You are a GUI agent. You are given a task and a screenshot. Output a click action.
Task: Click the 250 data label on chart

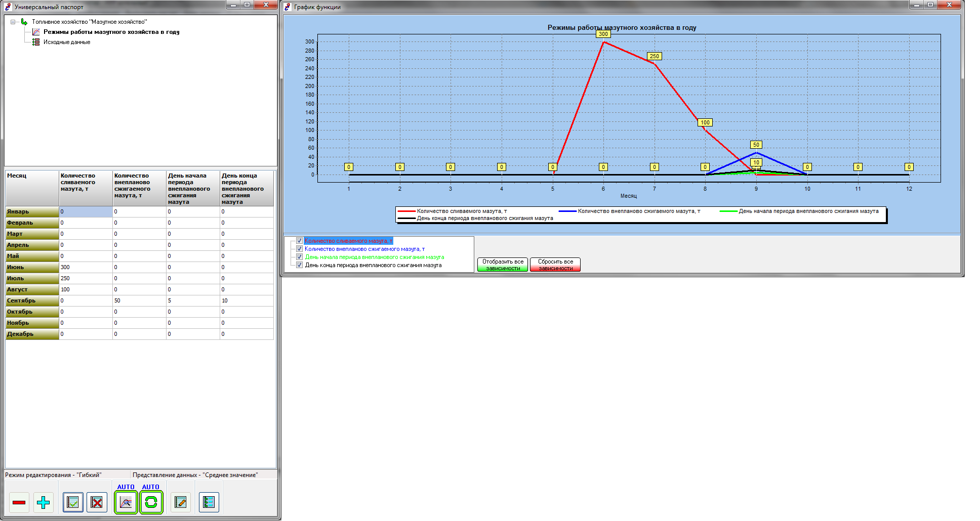pos(655,56)
